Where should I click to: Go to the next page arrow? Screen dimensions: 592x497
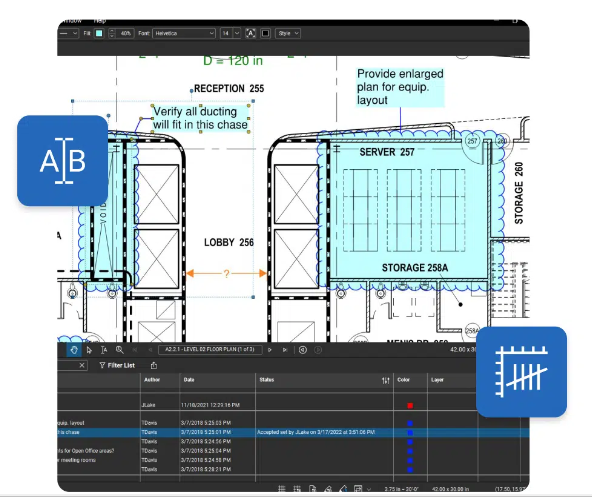[x=270, y=350]
